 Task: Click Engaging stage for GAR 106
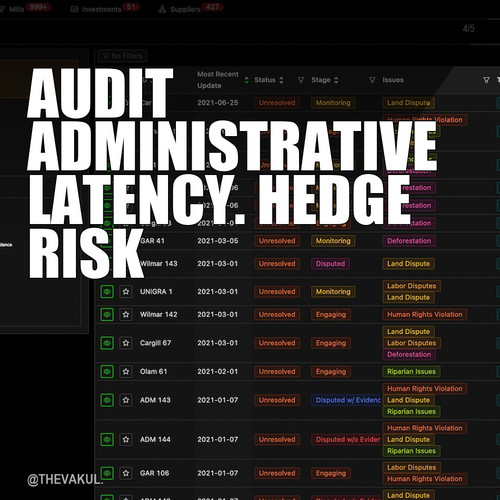pyautogui.click(x=331, y=473)
